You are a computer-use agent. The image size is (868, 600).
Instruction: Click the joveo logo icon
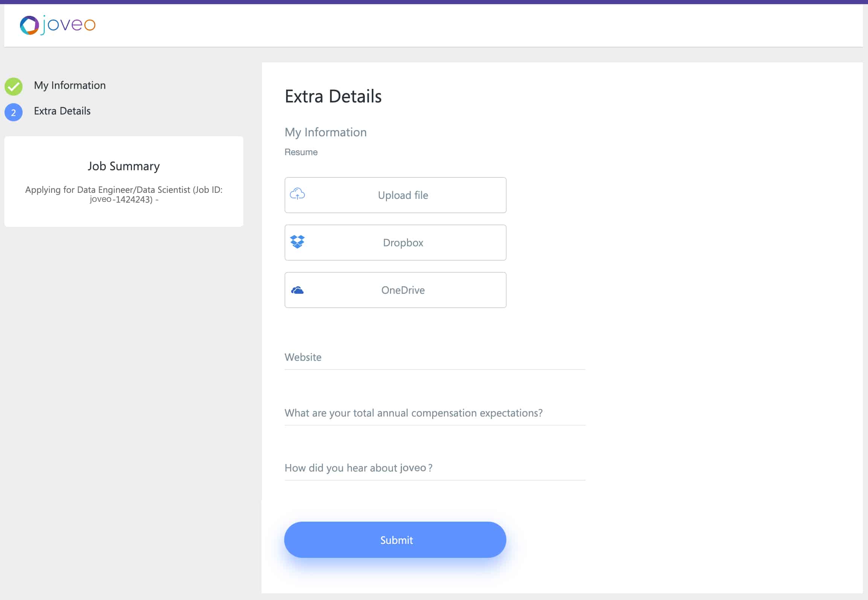(29, 25)
